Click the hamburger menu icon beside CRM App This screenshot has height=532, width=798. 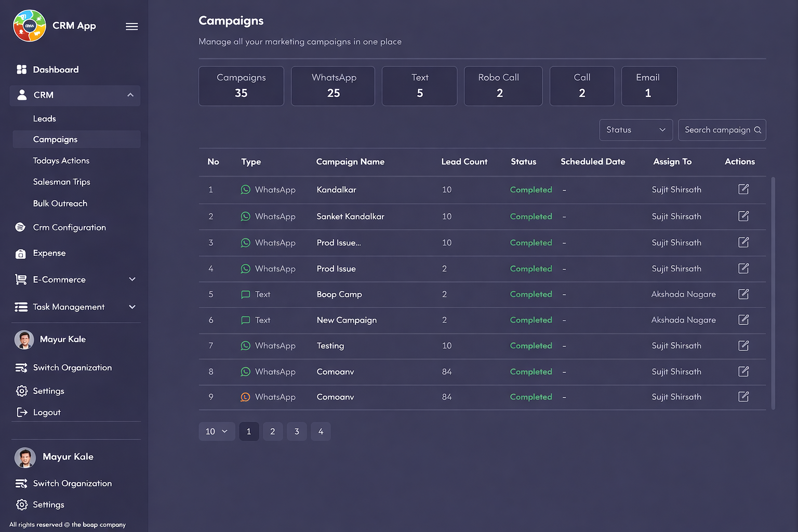coord(131,26)
